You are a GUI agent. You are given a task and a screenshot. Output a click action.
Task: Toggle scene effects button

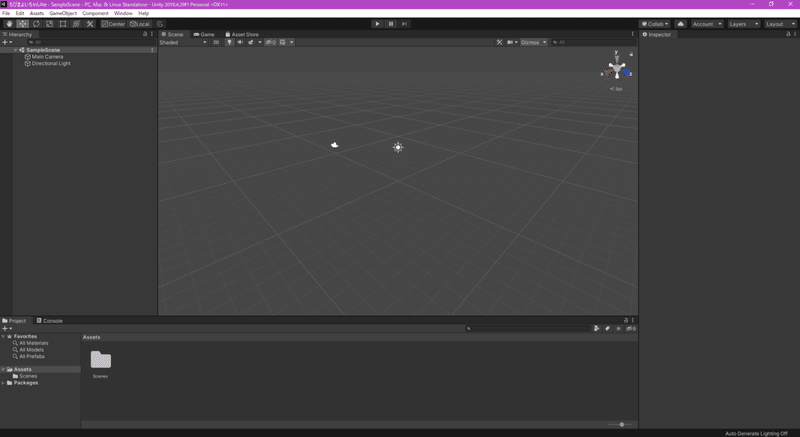tap(251, 42)
